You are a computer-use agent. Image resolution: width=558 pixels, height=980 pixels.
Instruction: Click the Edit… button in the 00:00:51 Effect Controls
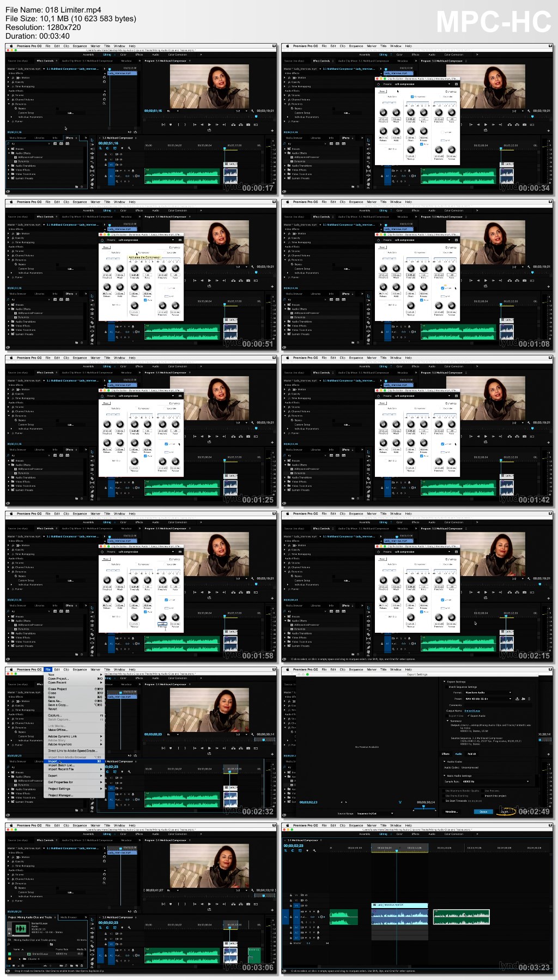(x=70, y=269)
